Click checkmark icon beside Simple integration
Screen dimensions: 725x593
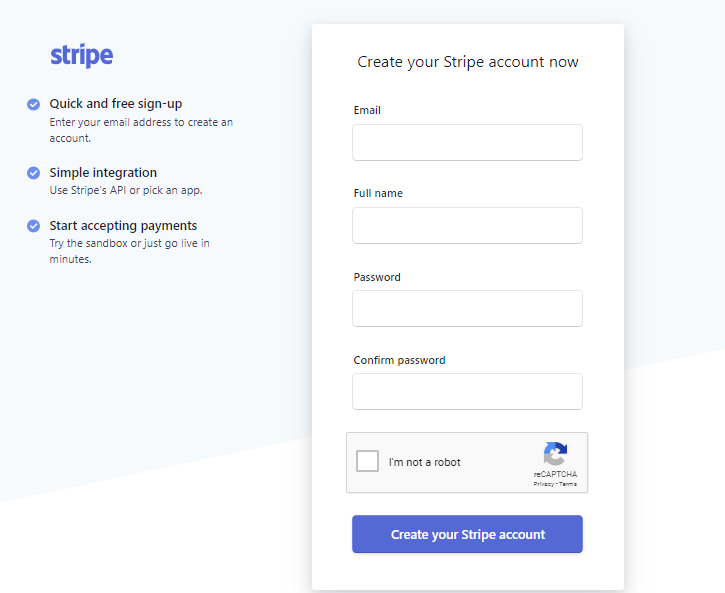(x=34, y=173)
